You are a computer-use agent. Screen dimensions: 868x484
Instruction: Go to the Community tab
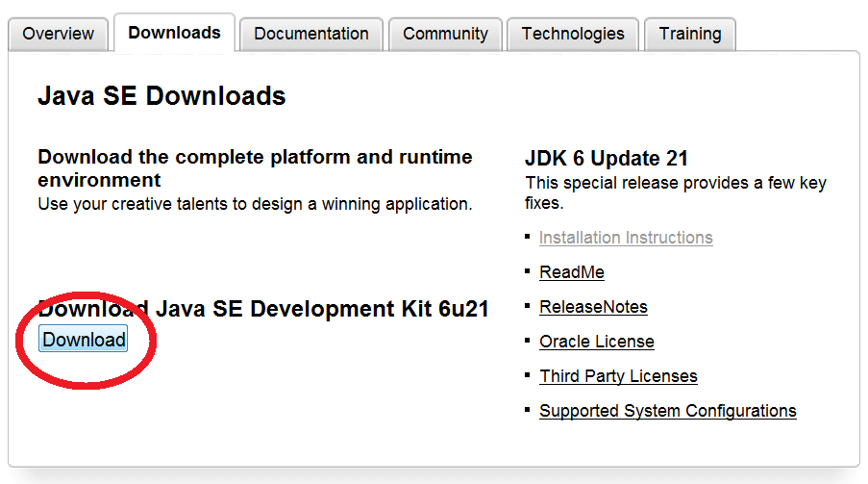pos(446,34)
